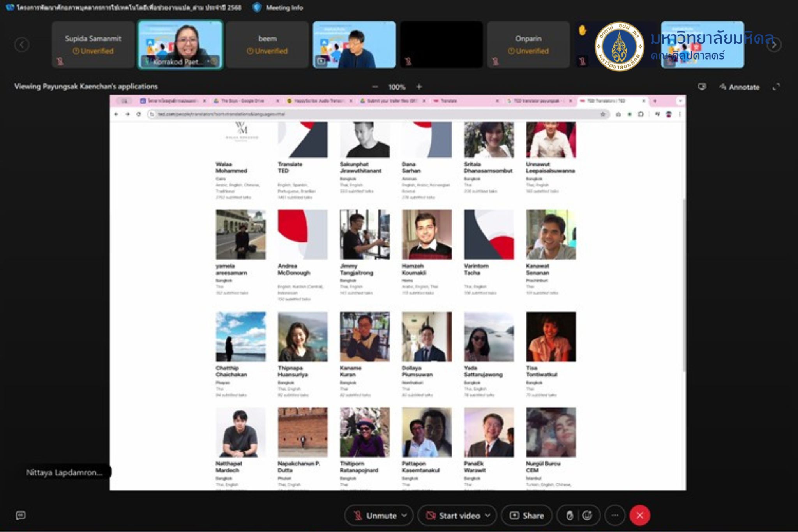Image resolution: width=798 pixels, height=532 pixels.
Task: Enter full screen for shared view
Action: click(x=776, y=87)
